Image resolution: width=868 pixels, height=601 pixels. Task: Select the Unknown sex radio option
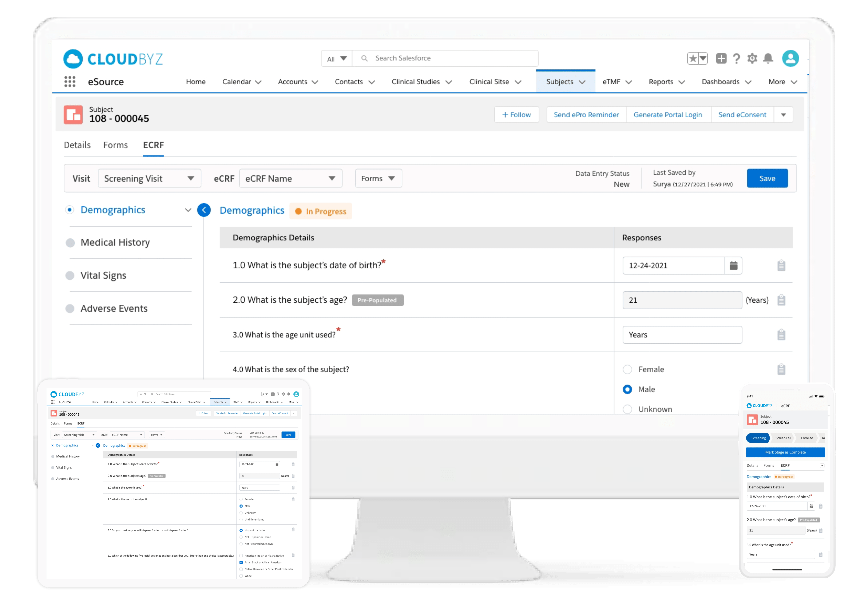pyautogui.click(x=627, y=409)
